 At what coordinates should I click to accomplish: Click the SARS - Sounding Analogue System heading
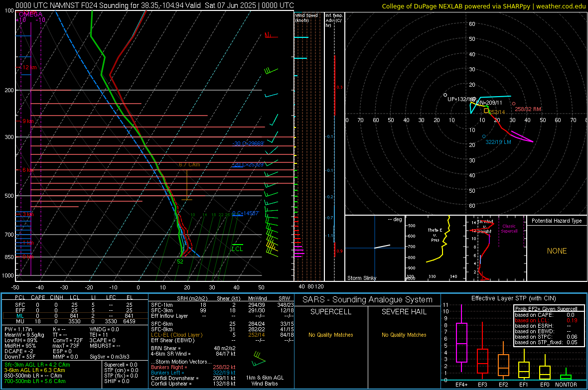pyautogui.click(x=368, y=300)
